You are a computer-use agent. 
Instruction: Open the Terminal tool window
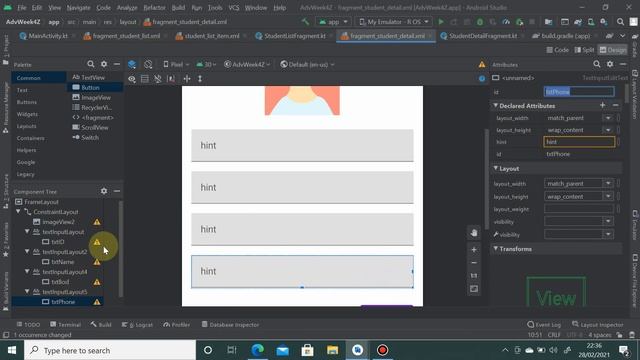(x=65, y=324)
